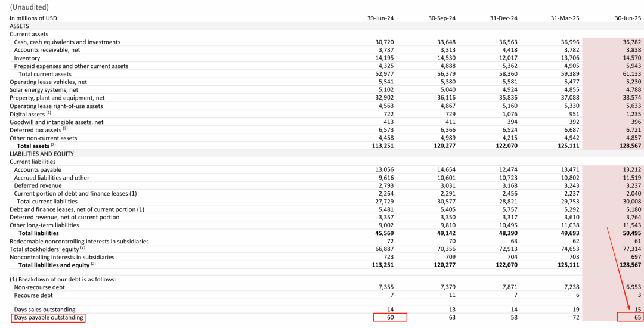Select non-recourse debt value 7,871

509,287
